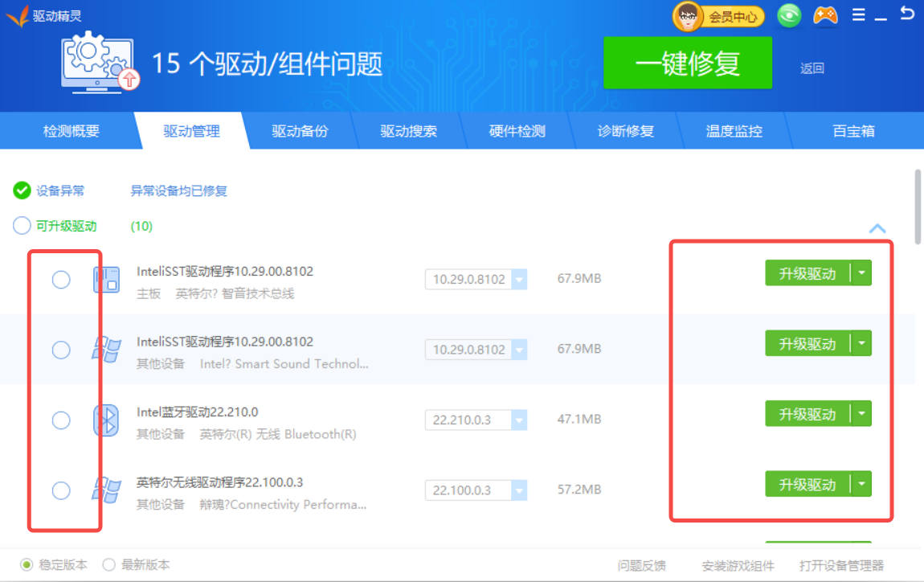Toggle the 可升级驱动 select-all circle

click(x=22, y=226)
